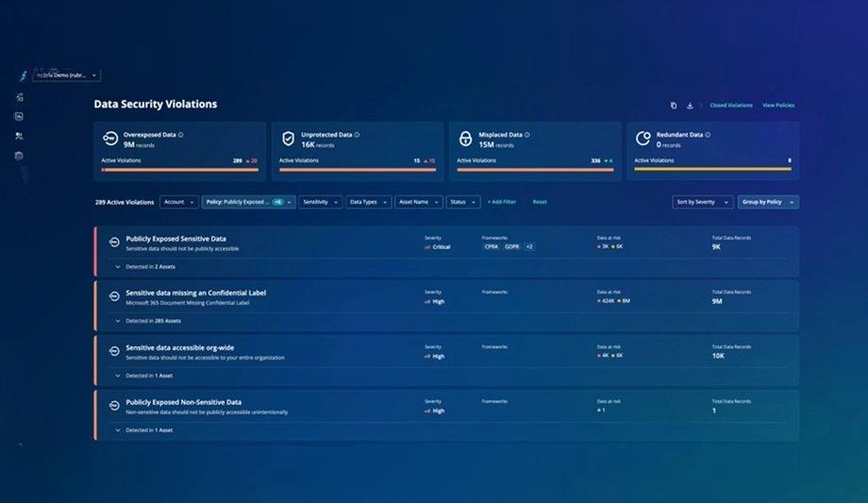Image resolution: width=868 pixels, height=503 pixels.
Task: Click info icon next to Overexposed Data
Action: pos(181,135)
